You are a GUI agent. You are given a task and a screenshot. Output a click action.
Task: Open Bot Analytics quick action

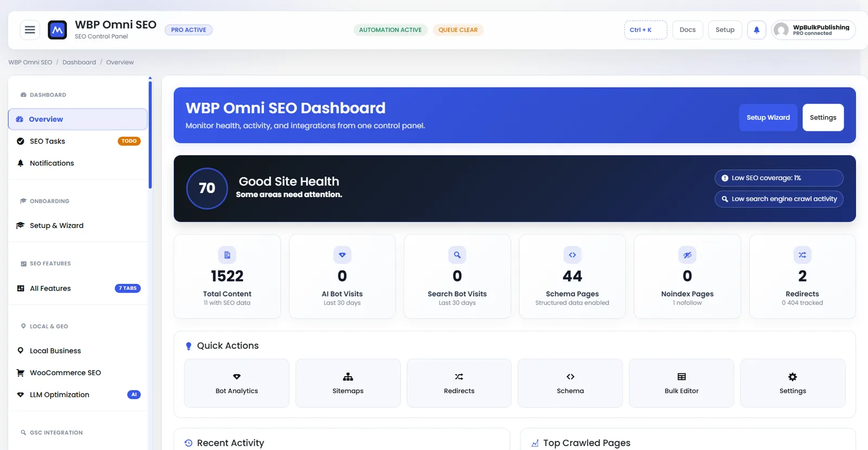click(237, 383)
